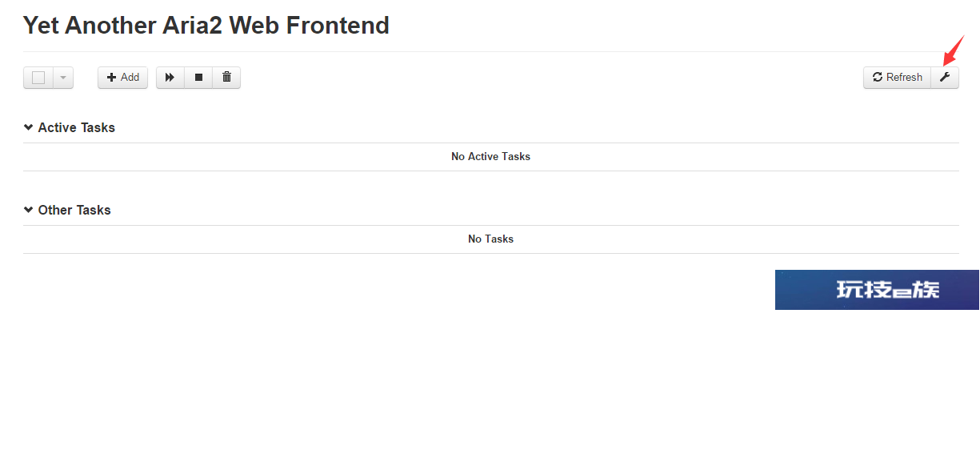Click the Refresh button label
This screenshot has width=980, height=458.
tap(905, 77)
